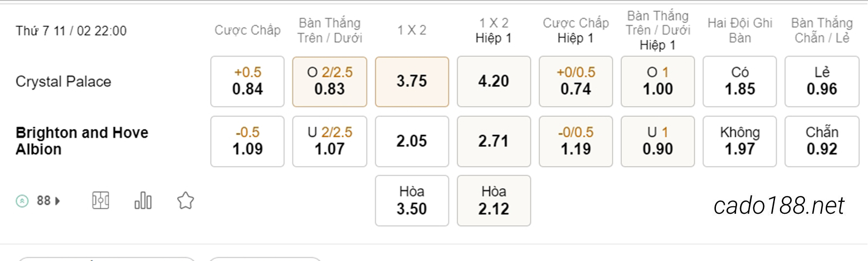Open the pitch lineup icon

(100, 200)
